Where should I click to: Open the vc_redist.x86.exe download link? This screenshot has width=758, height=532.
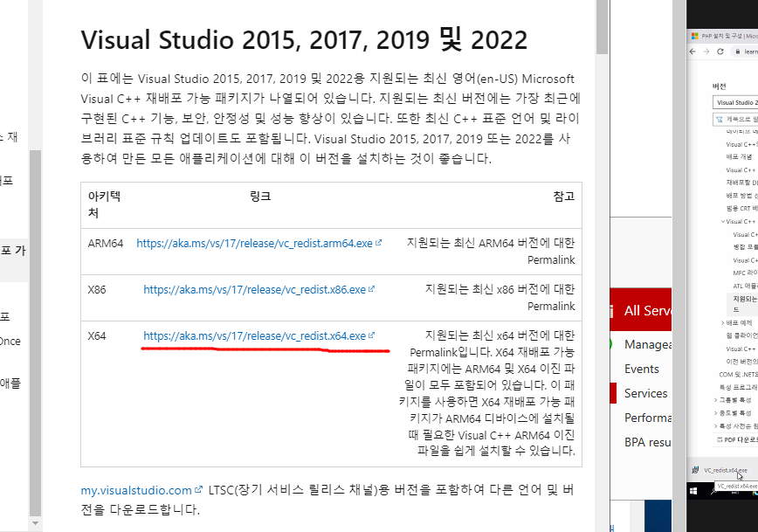coord(254,290)
